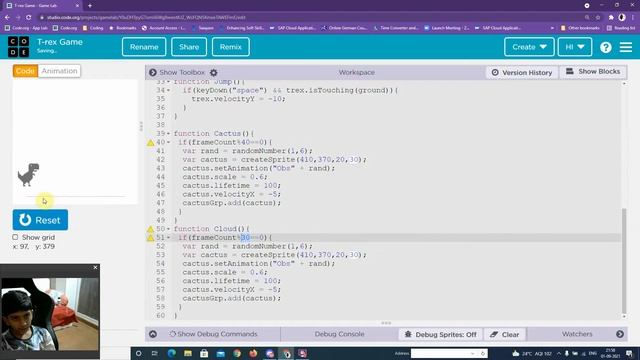
Task: Switch to the Code tab
Action: point(25,71)
